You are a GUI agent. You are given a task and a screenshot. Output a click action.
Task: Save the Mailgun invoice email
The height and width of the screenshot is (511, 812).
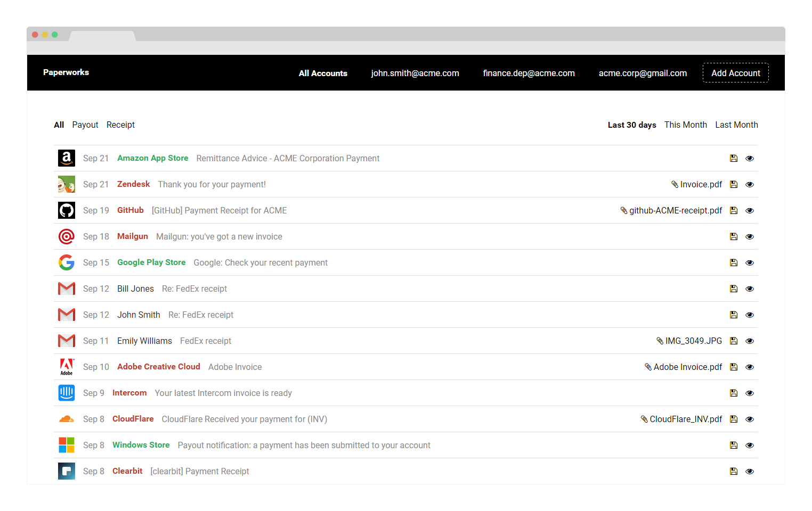click(x=734, y=236)
